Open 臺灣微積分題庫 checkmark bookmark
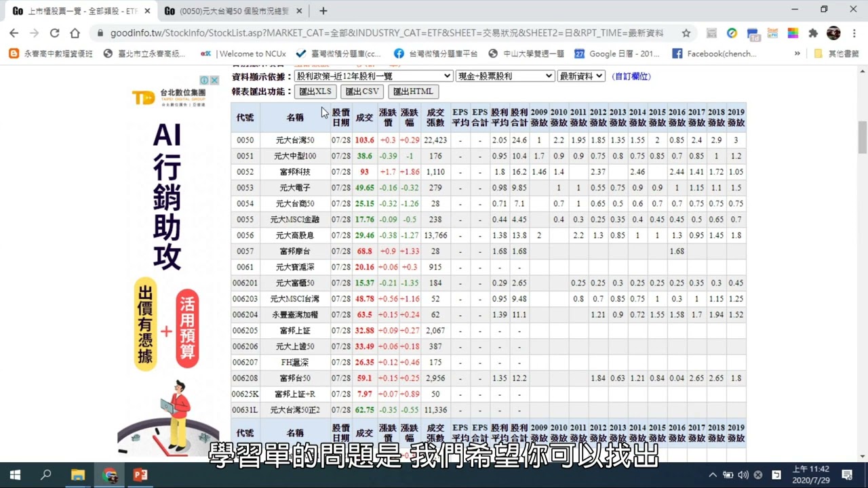This screenshot has height=488, width=868. (339, 54)
